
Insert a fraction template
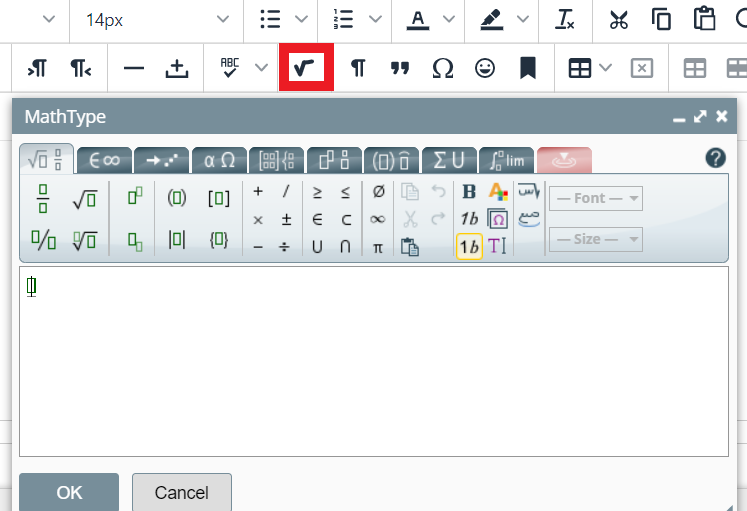click(x=43, y=198)
